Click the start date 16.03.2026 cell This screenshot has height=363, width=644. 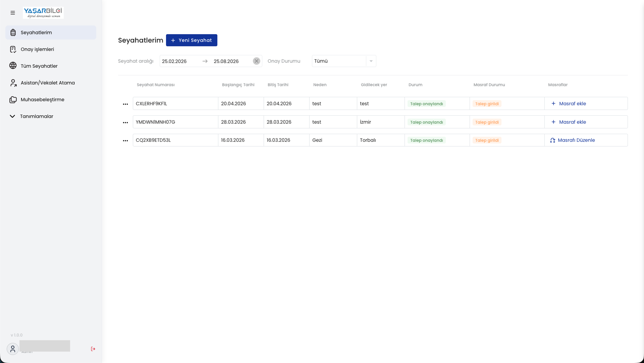tap(241, 140)
